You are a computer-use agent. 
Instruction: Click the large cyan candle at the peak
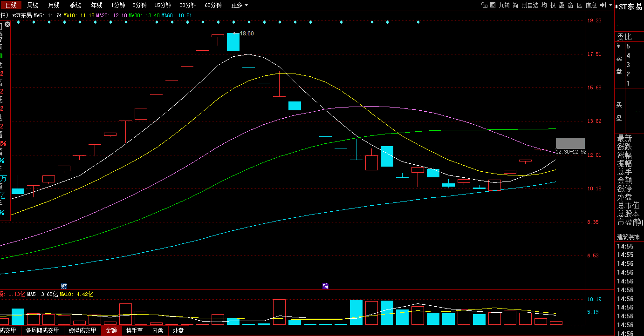point(233,42)
